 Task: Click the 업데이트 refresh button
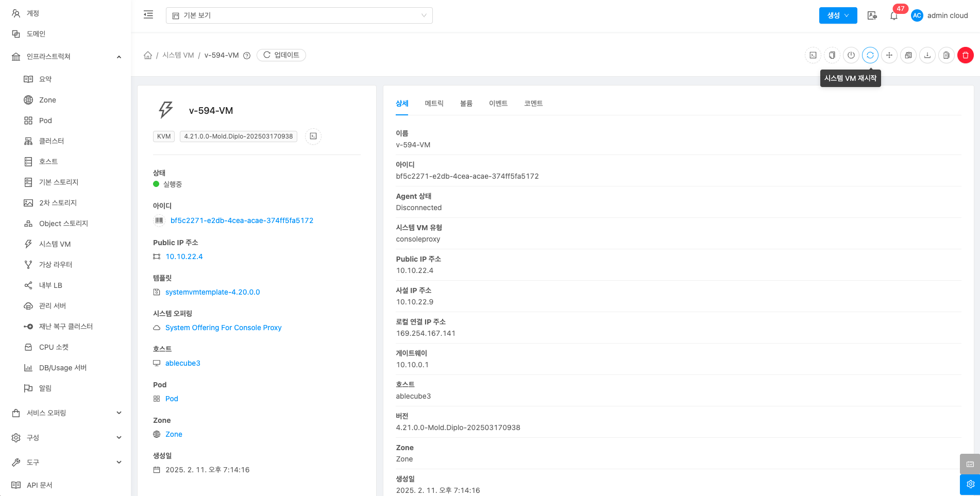[281, 55]
